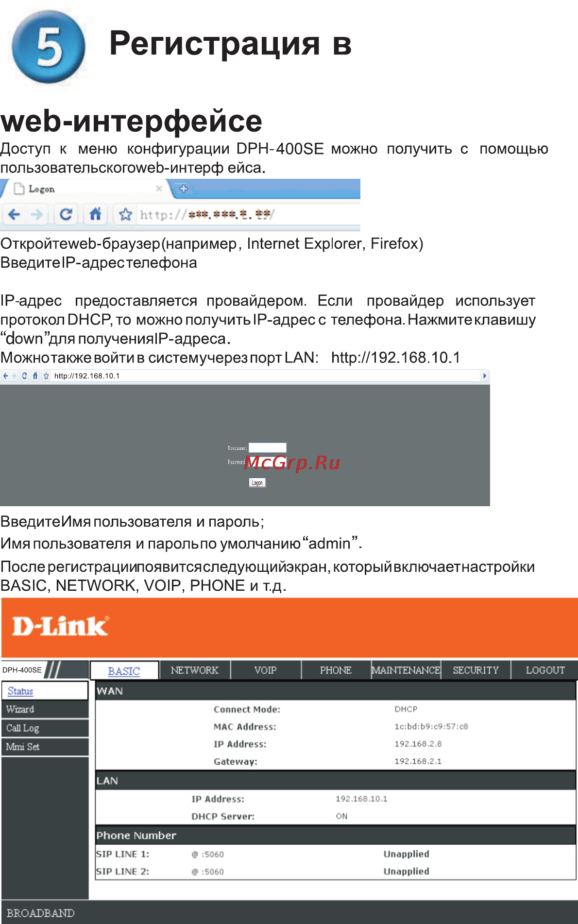Click the back arrow in the Logon browser

pyautogui.click(x=14, y=214)
